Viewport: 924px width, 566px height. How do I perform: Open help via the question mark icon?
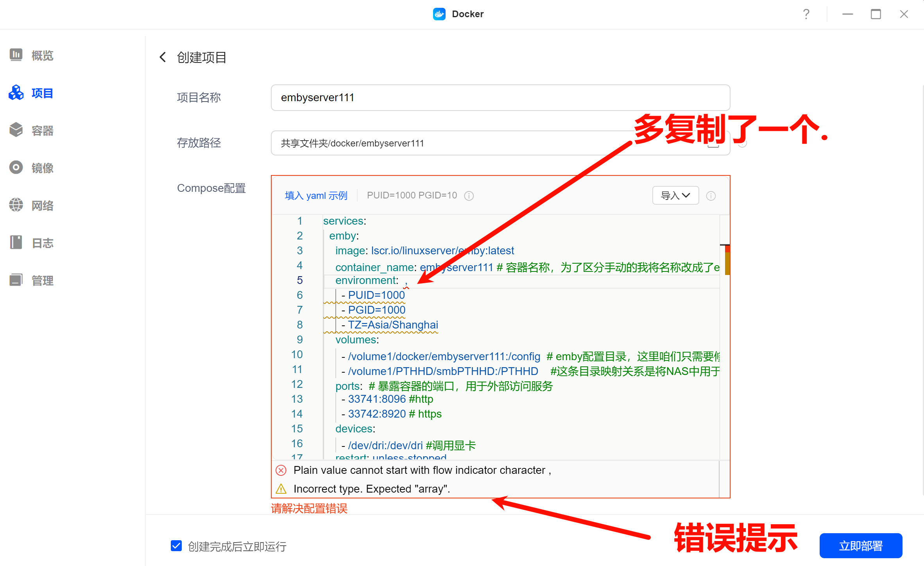pos(806,14)
